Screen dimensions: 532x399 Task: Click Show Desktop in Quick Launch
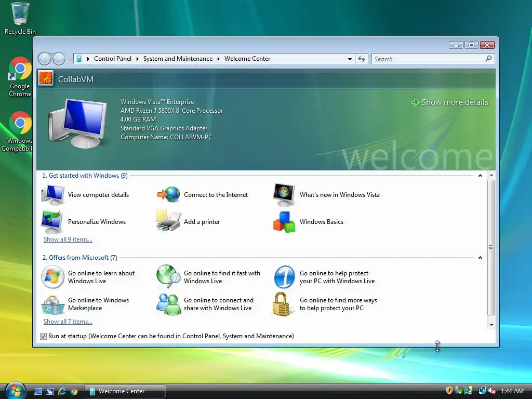pyautogui.click(x=37, y=391)
